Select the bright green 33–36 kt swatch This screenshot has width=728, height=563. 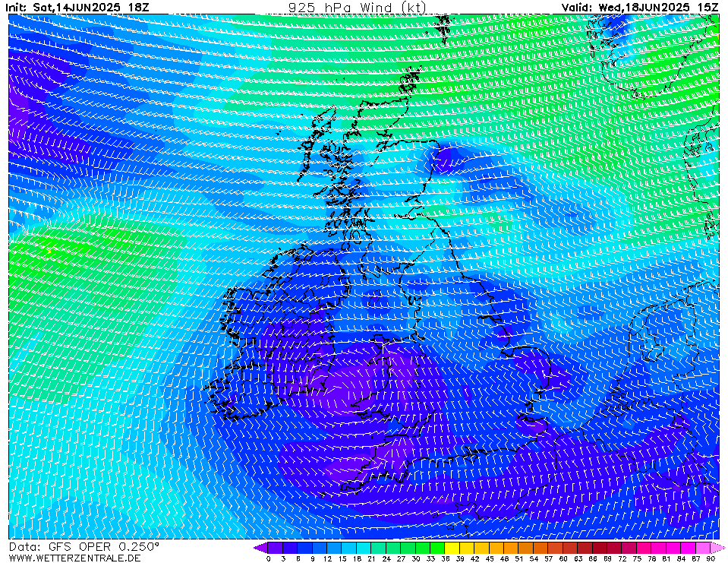(437, 548)
